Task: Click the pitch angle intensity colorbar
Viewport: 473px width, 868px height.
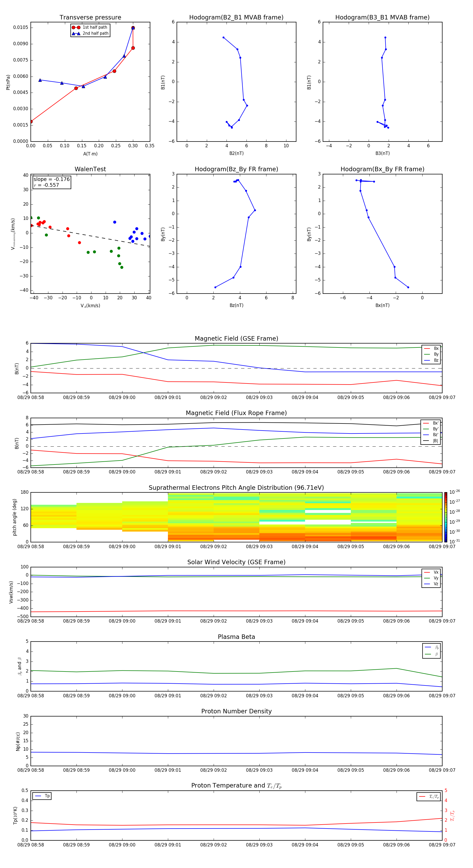Action: click(x=445, y=517)
